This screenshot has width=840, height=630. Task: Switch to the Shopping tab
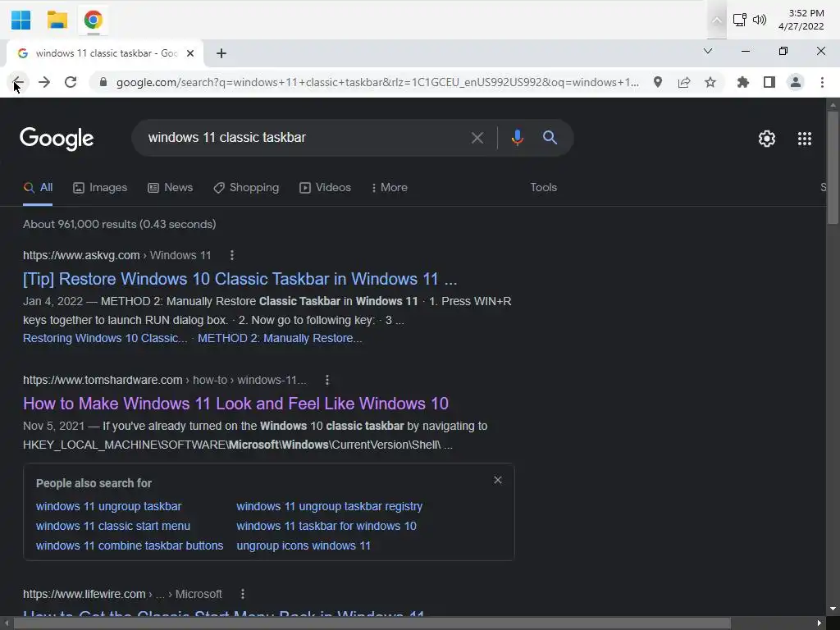click(246, 188)
